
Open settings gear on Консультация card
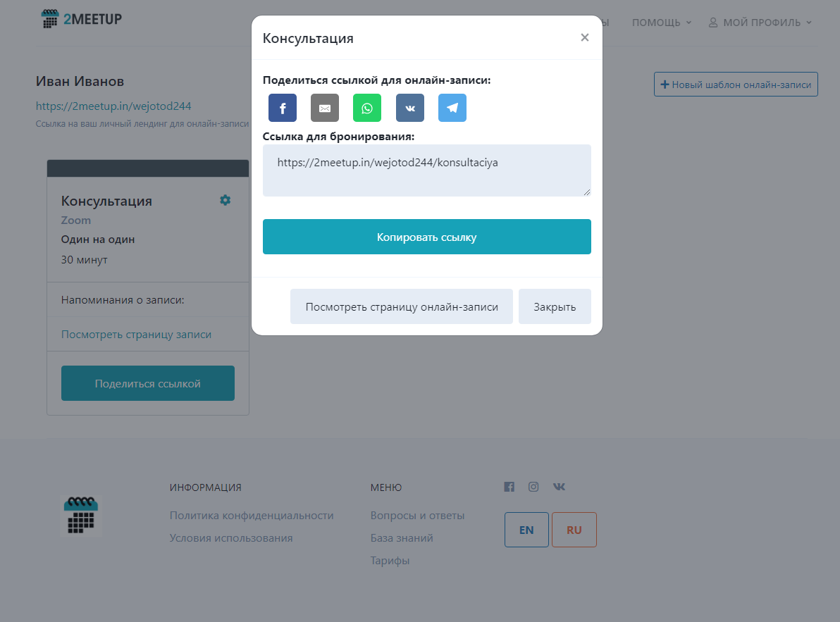pos(225,200)
